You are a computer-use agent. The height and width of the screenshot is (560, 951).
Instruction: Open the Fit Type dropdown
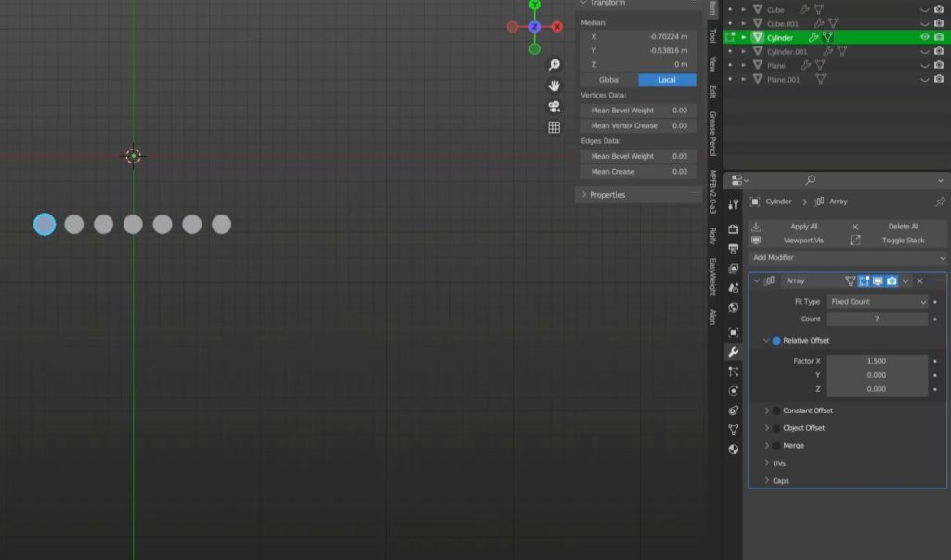point(877,302)
